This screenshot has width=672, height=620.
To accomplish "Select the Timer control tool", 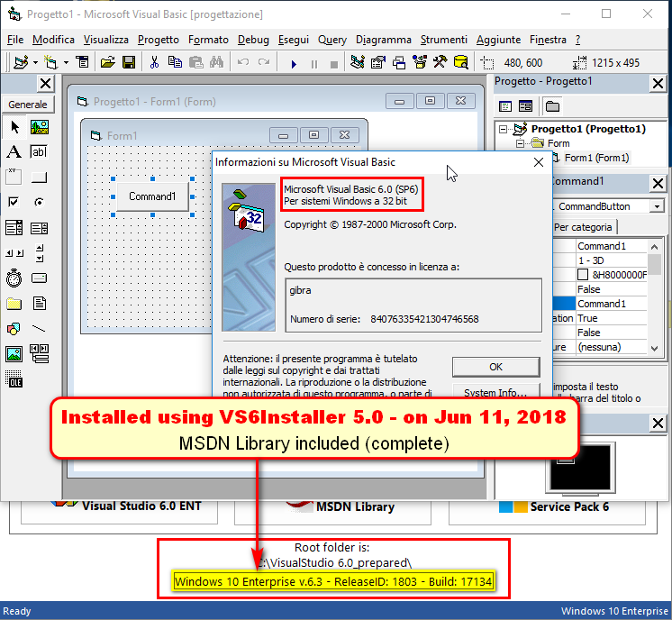I will (14, 278).
